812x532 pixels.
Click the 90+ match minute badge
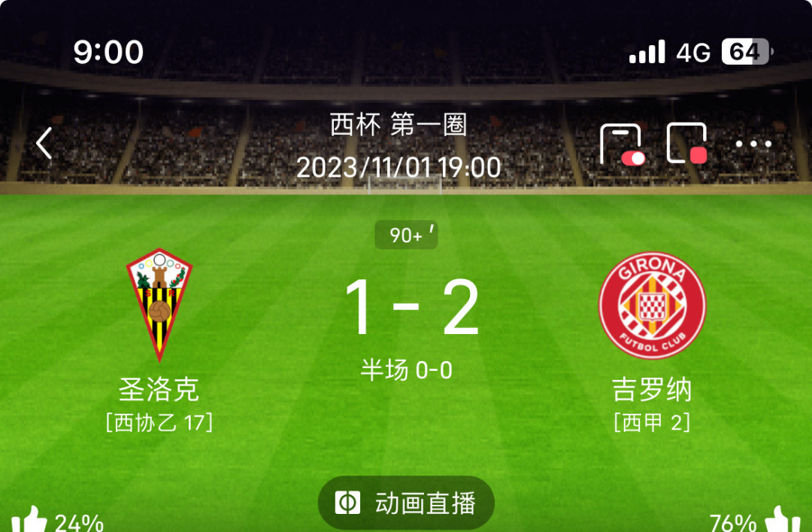(406, 235)
